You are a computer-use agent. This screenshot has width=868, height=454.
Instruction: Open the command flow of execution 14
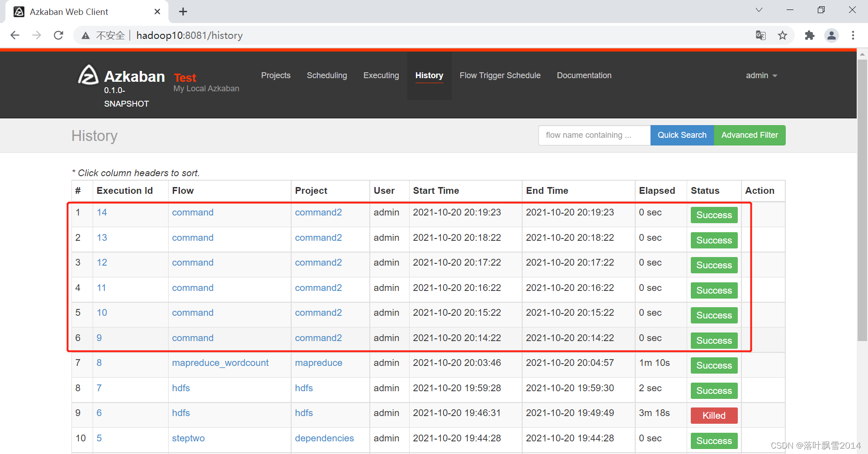coord(193,212)
